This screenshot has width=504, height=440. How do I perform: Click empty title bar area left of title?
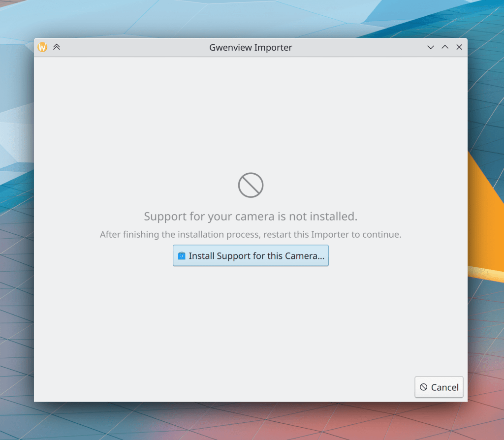click(x=133, y=48)
